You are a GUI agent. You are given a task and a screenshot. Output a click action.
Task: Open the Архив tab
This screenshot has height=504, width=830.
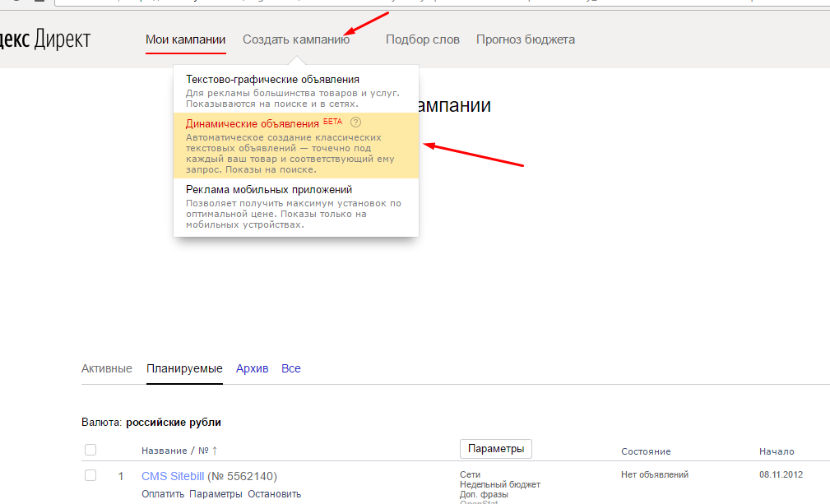(252, 368)
